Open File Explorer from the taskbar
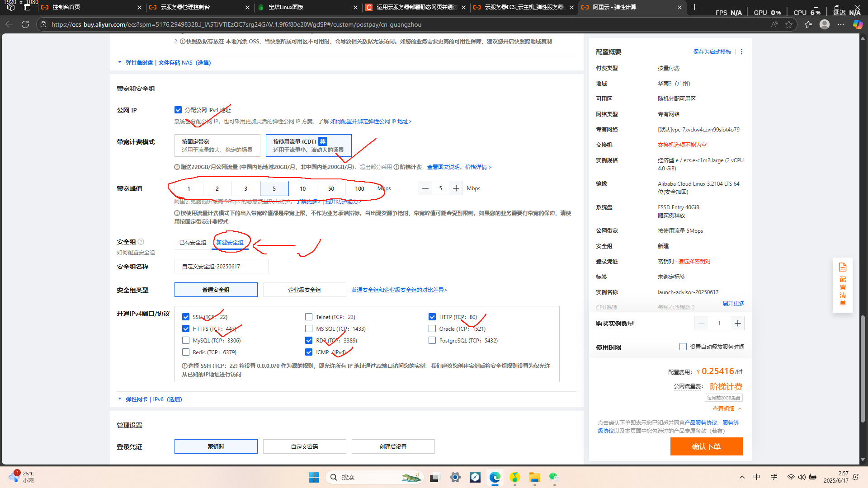This screenshot has height=488, width=868. coord(535,477)
